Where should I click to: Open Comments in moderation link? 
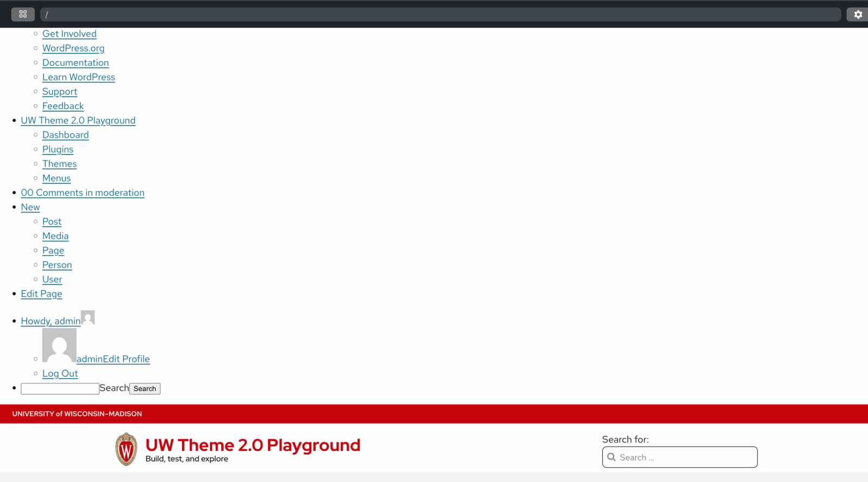(82, 193)
